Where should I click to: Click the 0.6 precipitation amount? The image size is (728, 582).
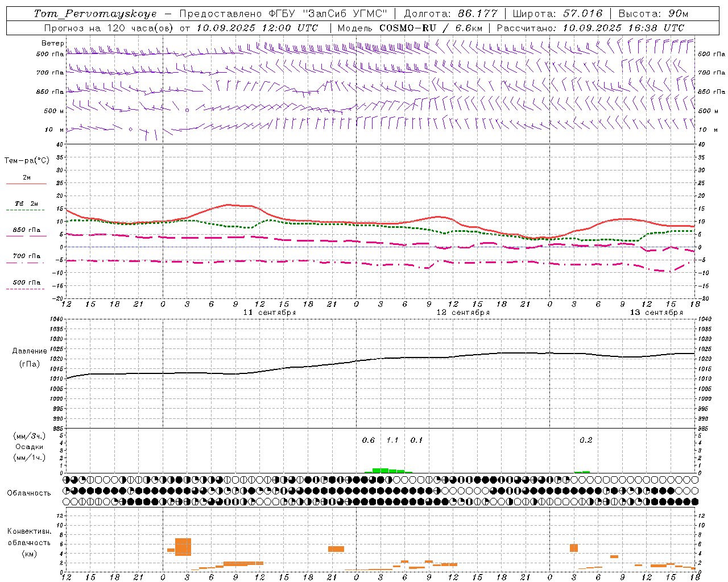pyautogui.click(x=369, y=440)
